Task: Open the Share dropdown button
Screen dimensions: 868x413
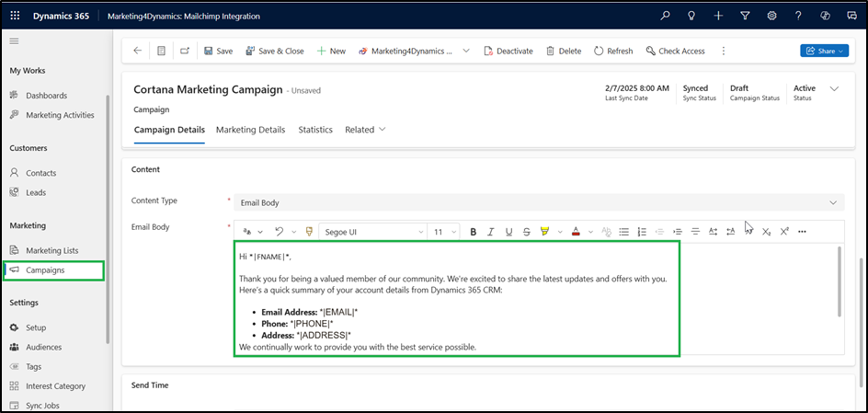Action: (824, 51)
